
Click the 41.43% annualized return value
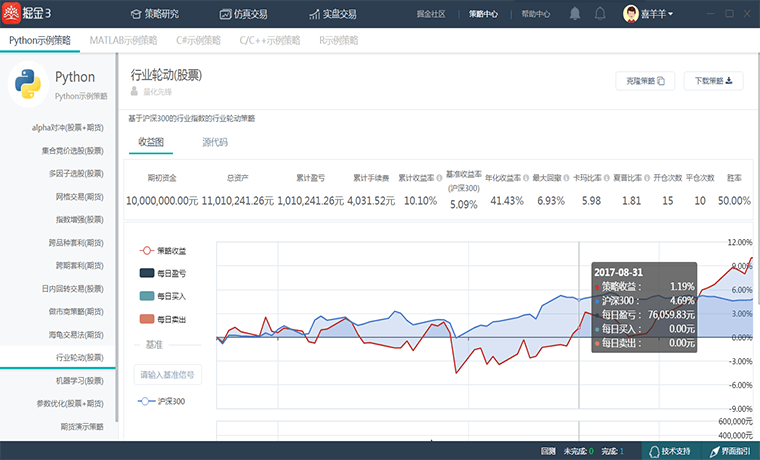tap(507, 201)
